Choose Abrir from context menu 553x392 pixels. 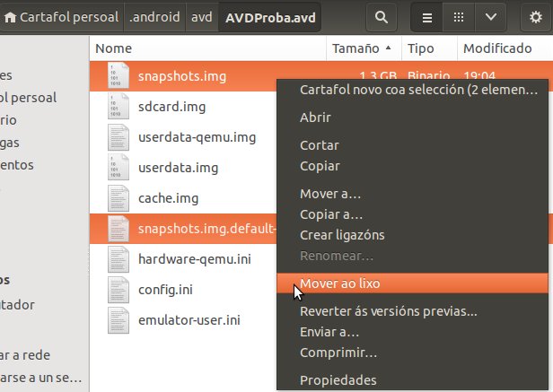tap(413, 118)
